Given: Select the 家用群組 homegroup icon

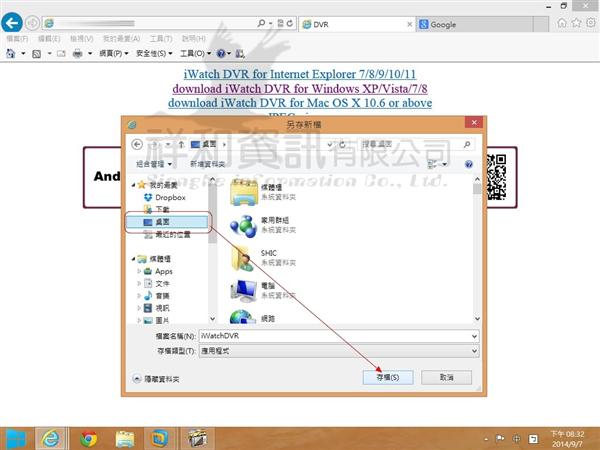Looking at the screenshot, I should tap(244, 223).
